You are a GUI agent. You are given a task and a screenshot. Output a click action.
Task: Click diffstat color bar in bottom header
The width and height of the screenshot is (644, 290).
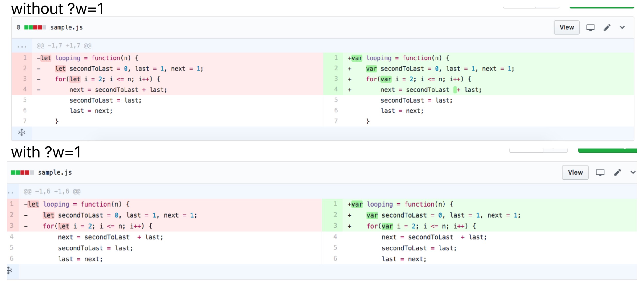click(x=22, y=173)
